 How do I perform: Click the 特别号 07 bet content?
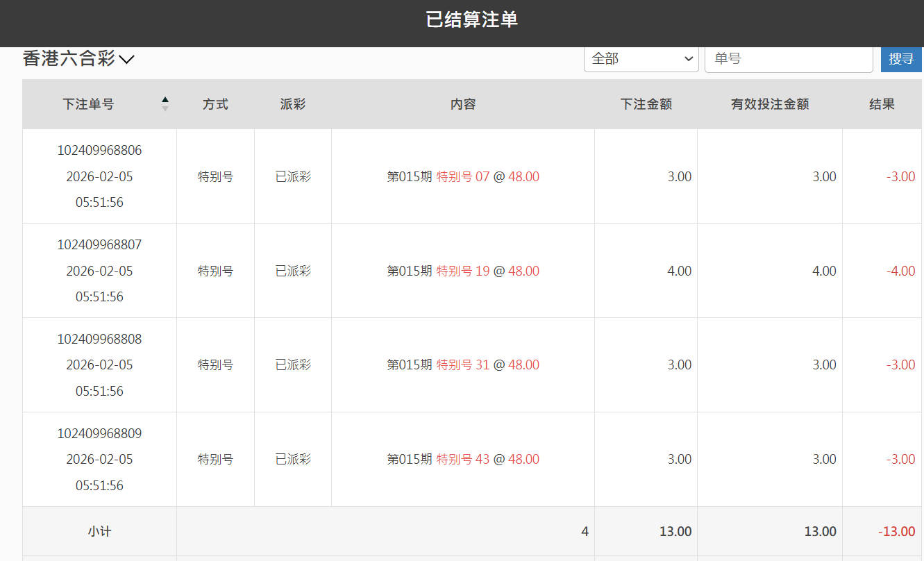[x=463, y=177]
